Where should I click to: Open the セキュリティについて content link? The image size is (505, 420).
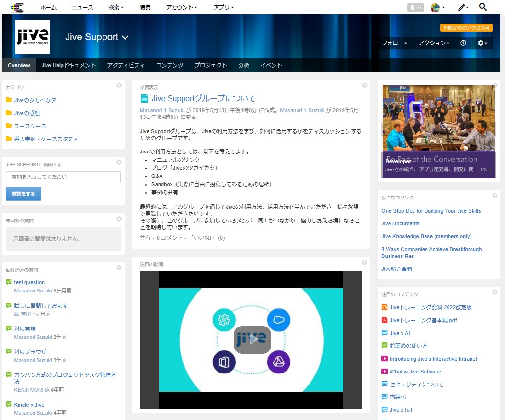(416, 384)
